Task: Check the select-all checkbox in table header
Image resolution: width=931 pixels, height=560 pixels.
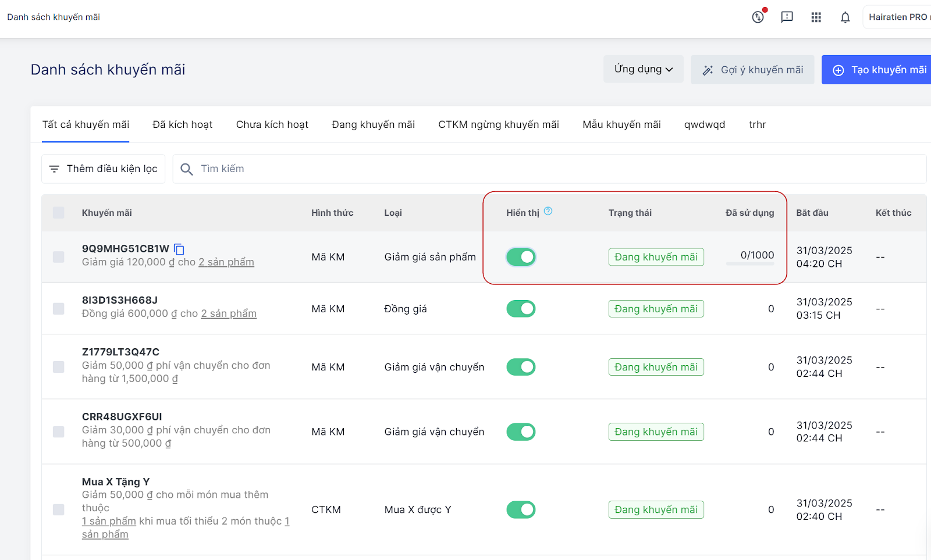Action: (59, 213)
